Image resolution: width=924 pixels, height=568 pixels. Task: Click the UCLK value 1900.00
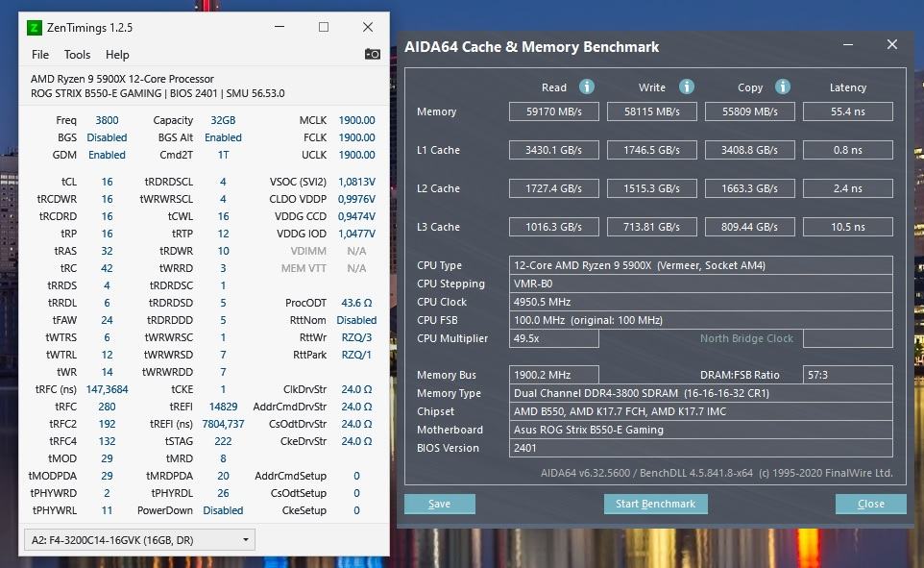pyautogui.click(x=356, y=155)
